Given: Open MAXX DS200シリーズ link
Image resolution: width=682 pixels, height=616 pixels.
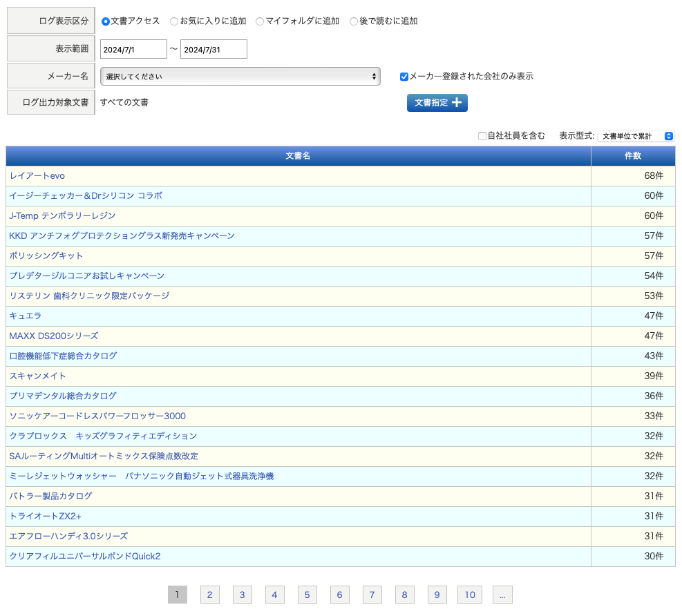Looking at the screenshot, I should [x=53, y=336].
